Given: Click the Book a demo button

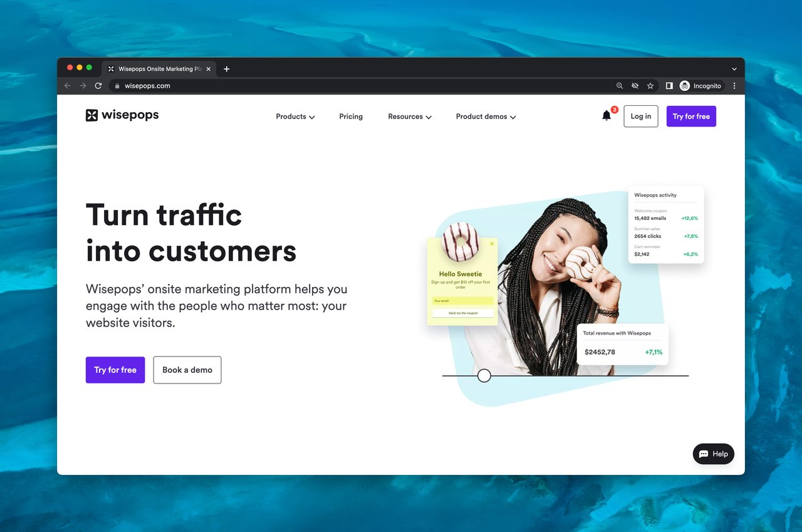Looking at the screenshot, I should click(187, 370).
